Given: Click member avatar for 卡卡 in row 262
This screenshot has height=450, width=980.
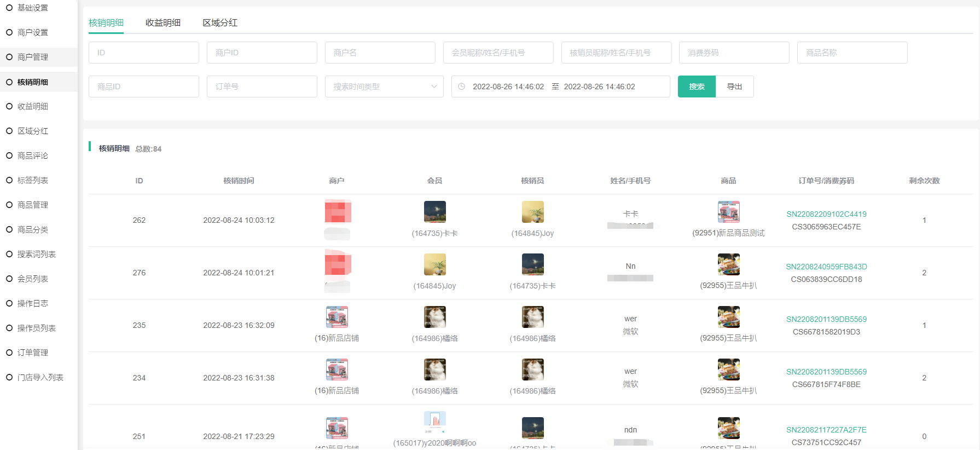Looking at the screenshot, I should pos(434,212).
